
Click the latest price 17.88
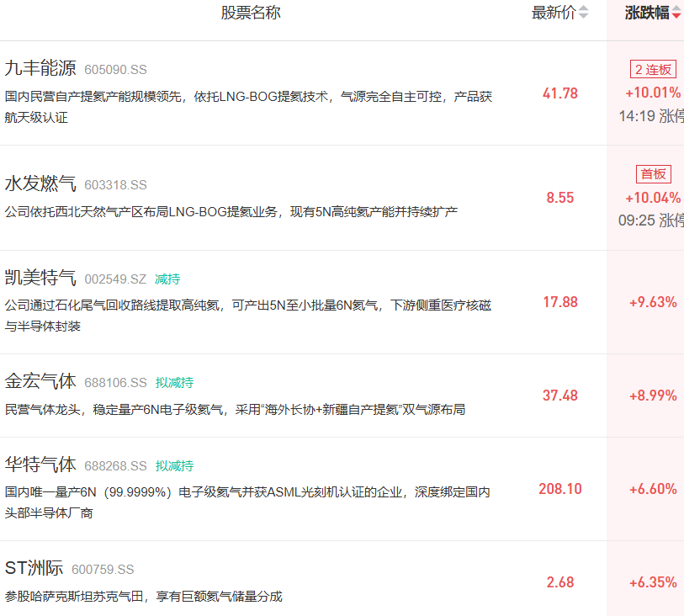point(560,302)
